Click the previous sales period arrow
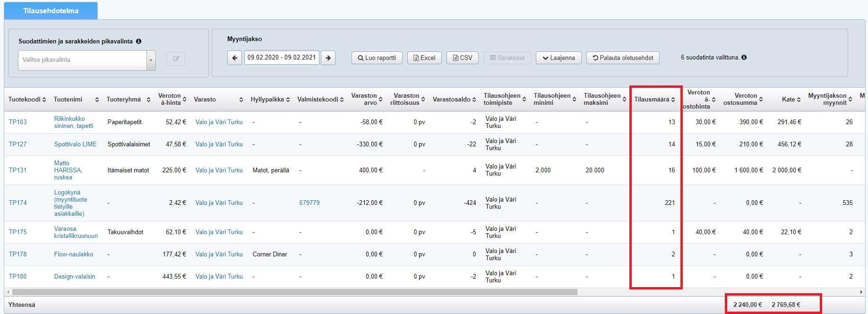The width and height of the screenshot is (868, 314). (234, 58)
